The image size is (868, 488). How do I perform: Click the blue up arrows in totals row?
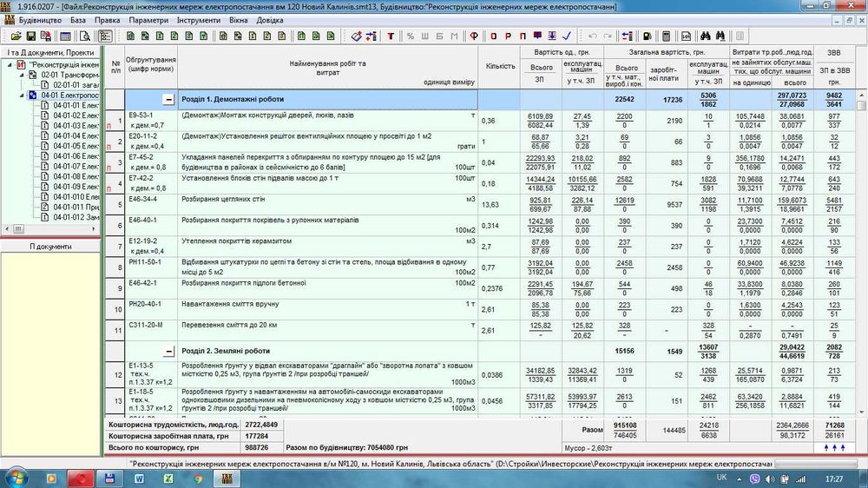[834, 447]
